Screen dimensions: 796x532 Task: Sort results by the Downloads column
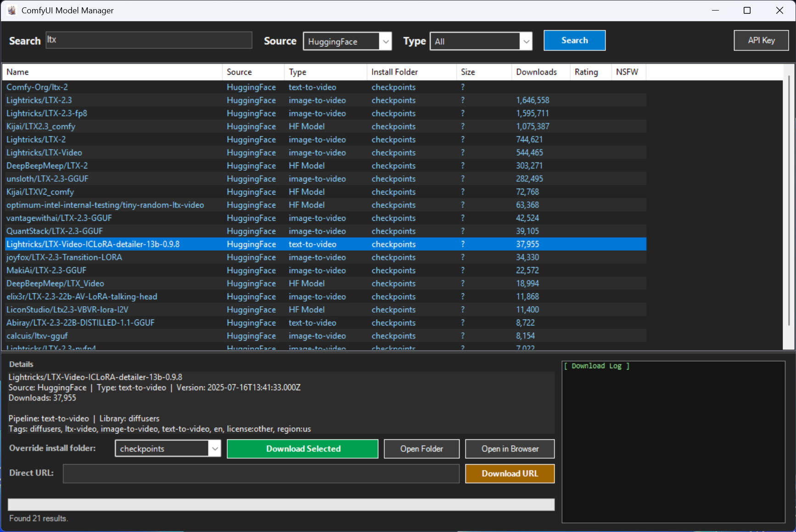[536, 72]
